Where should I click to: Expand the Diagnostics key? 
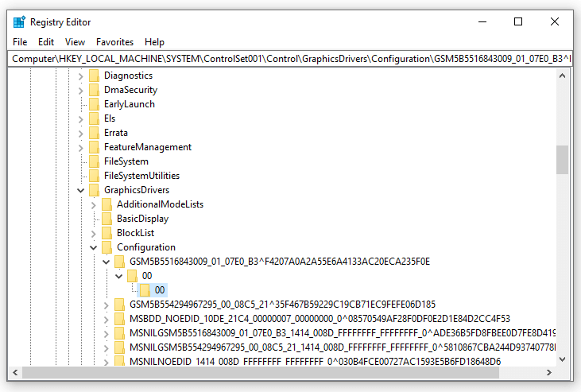[x=80, y=76]
